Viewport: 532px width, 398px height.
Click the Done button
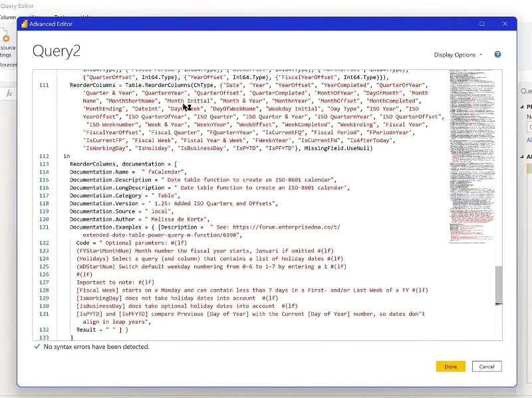click(x=450, y=367)
